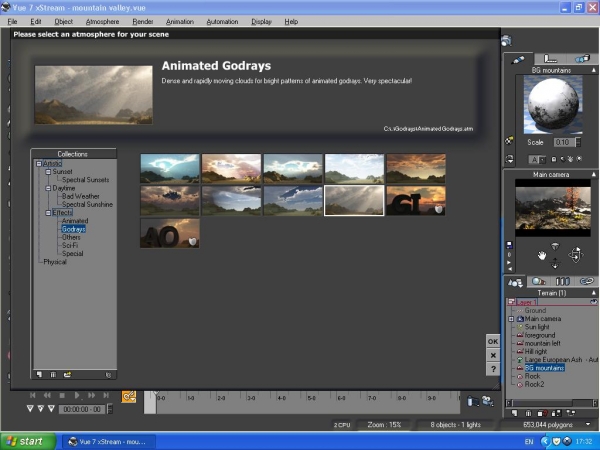This screenshot has height=450, width=600.
Task: Click the assign material checker icon
Action: [509, 140]
